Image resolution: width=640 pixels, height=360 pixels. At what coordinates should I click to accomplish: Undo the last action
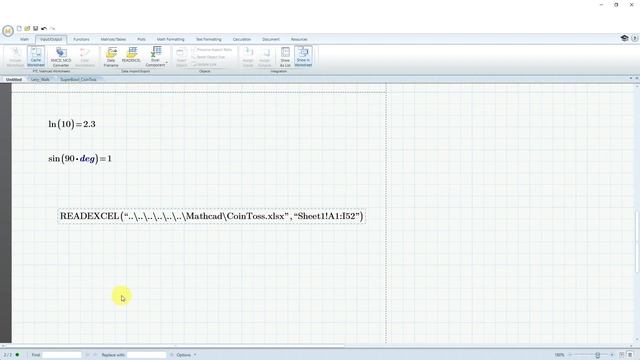44,29
